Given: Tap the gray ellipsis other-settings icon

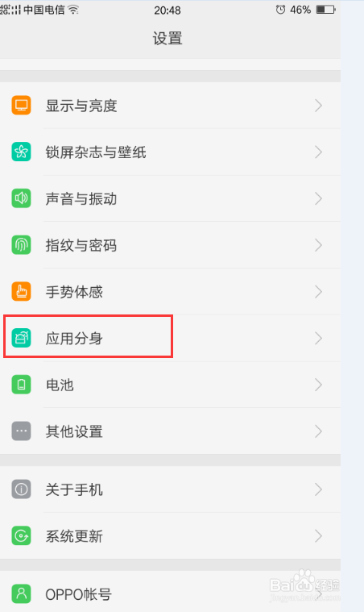Looking at the screenshot, I should pyautogui.click(x=21, y=431).
